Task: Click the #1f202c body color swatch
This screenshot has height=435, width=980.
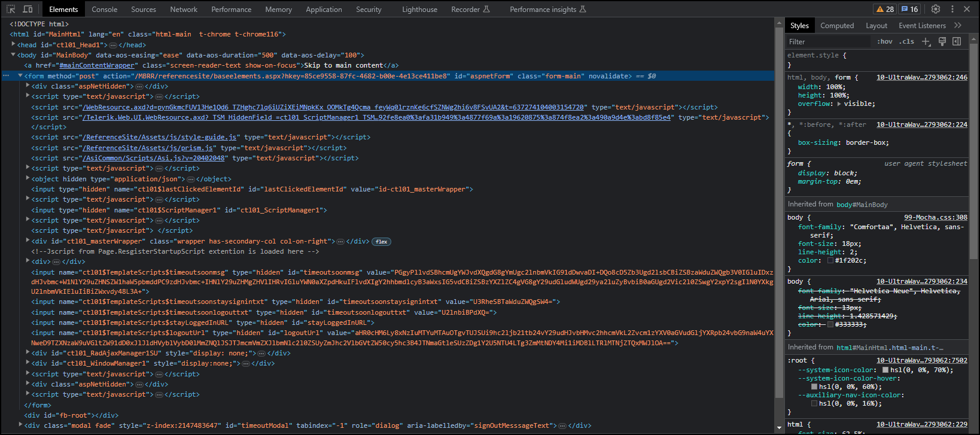Action: click(830, 260)
